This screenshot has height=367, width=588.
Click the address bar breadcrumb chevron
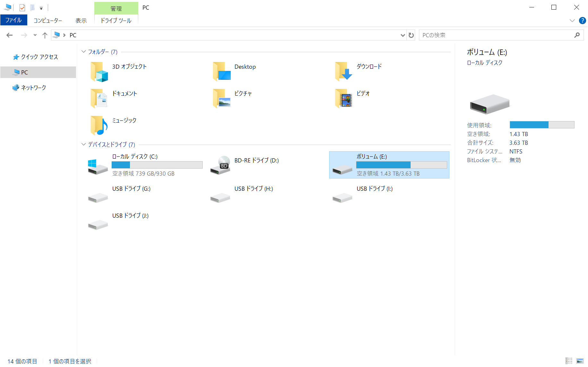[64, 35]
